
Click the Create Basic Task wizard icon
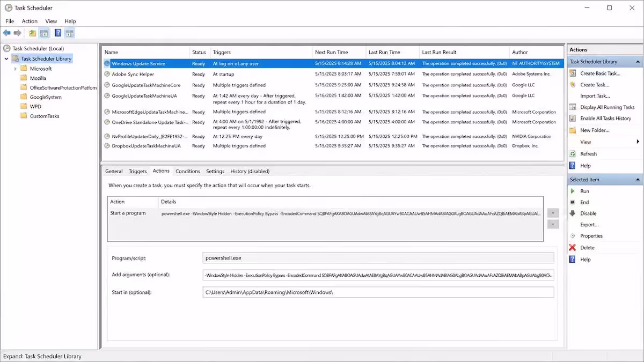click(x=573, y=73)
